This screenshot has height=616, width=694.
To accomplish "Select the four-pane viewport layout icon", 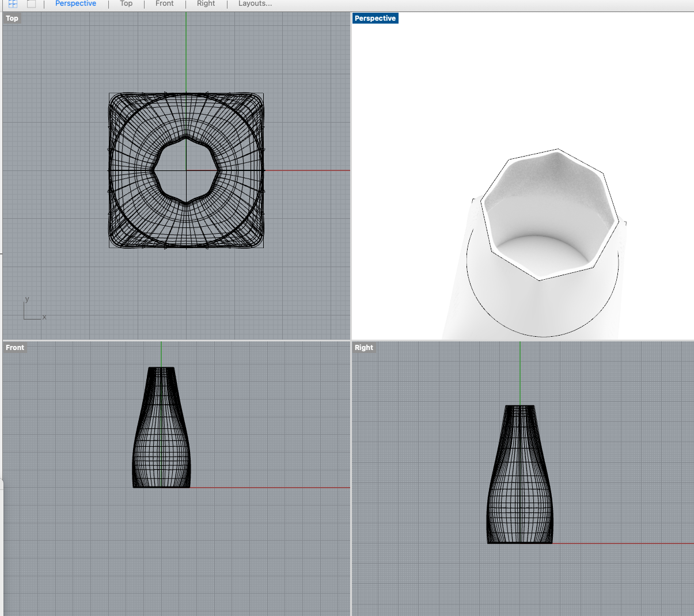I will pos(13,4).
